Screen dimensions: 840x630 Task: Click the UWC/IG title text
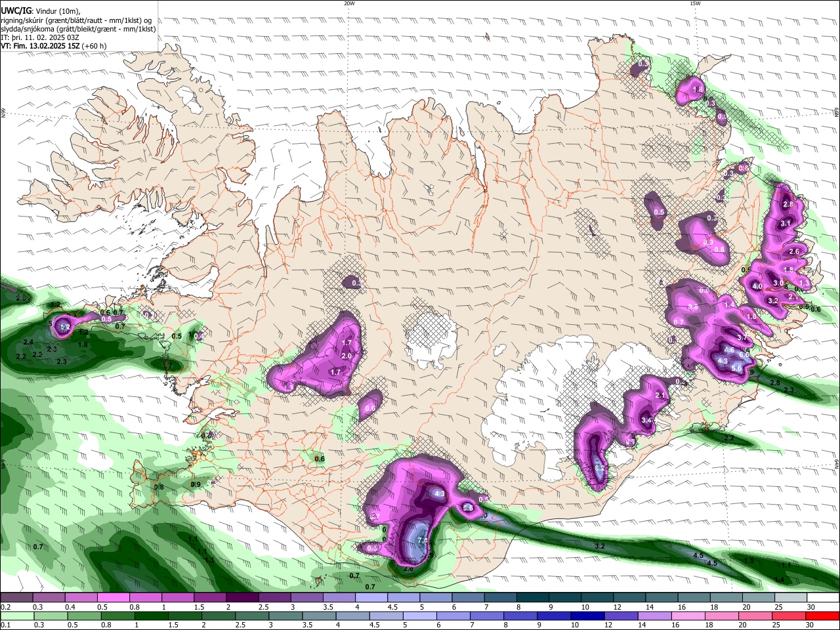(x=15, y=11)
